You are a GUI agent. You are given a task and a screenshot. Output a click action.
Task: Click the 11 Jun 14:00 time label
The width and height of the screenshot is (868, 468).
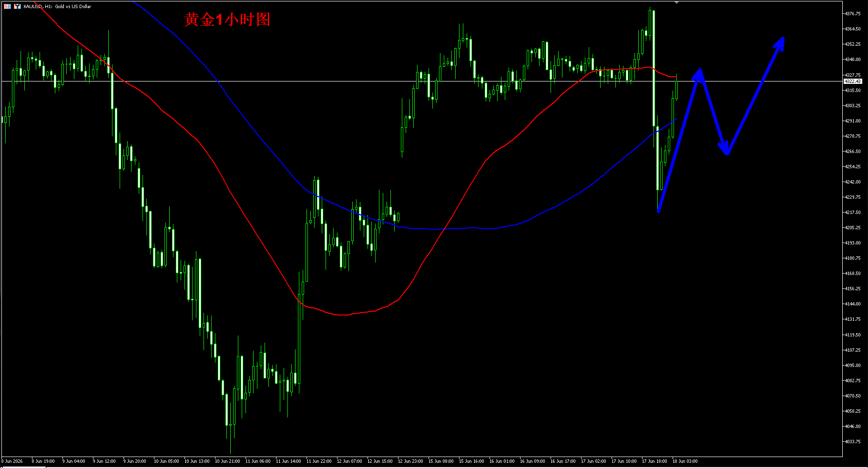[x=288, y=461]
